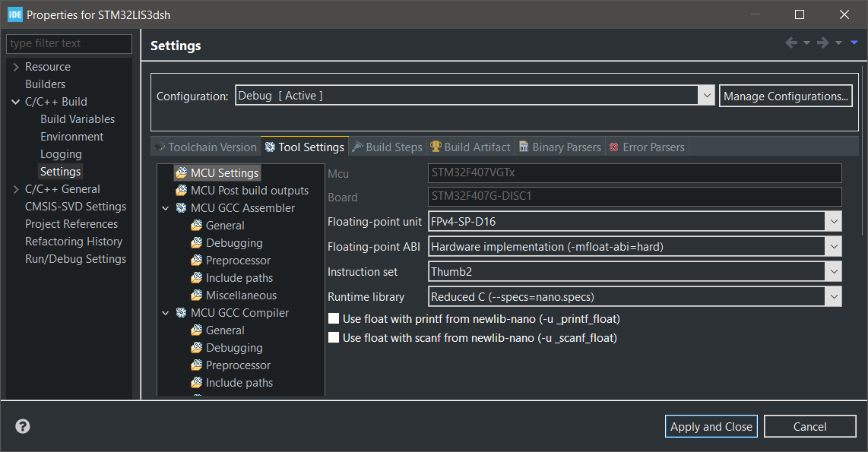
Task: Expand the C/C++ General tree node
Action: (16, 189)
